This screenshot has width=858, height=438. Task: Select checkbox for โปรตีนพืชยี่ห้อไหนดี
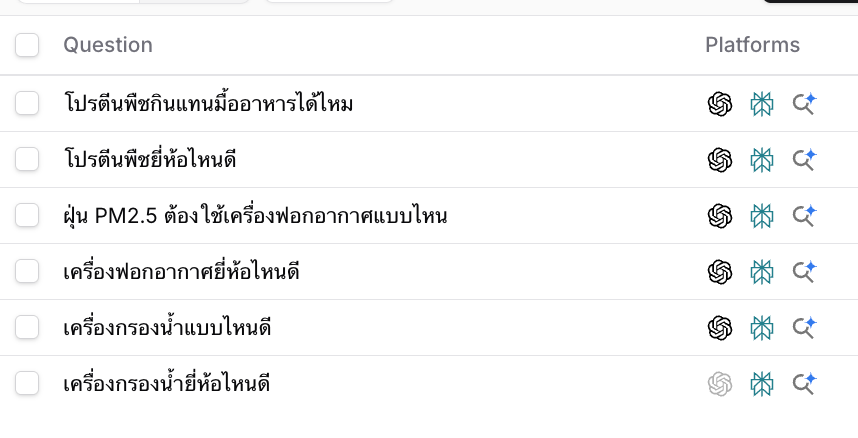point(27,159)
